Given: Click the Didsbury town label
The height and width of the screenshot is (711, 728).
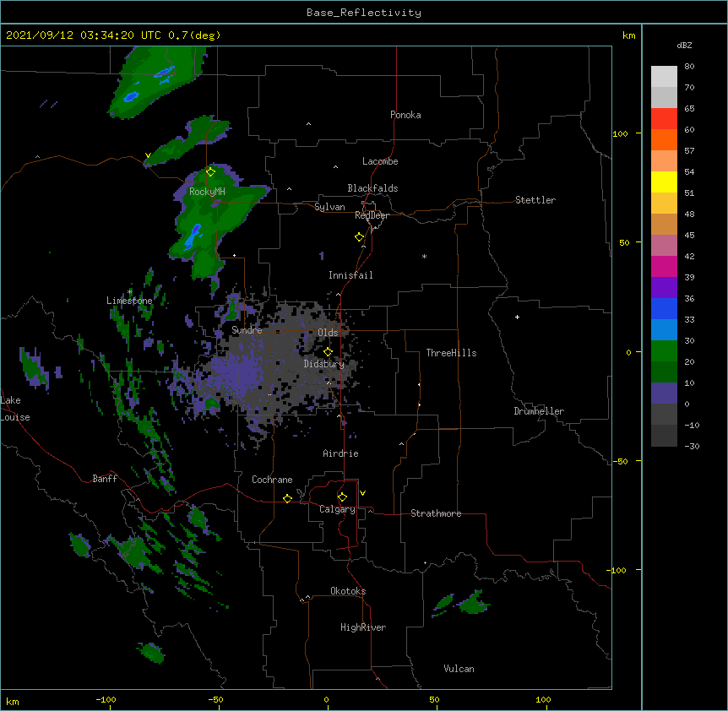Looking at the screenshot, I should (324, 364).
